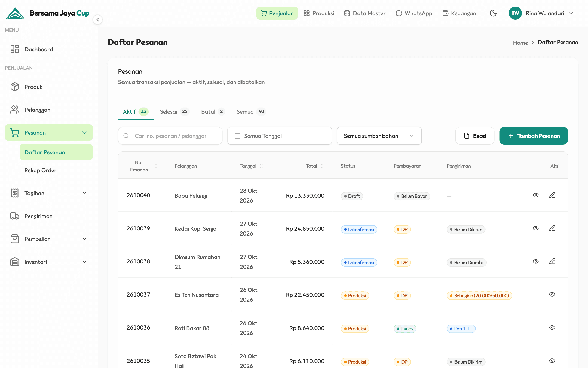The height and width of the screenshot is (368, 588).
Task: Open the Produksi top menu
Action: click(x=319, y=13)
